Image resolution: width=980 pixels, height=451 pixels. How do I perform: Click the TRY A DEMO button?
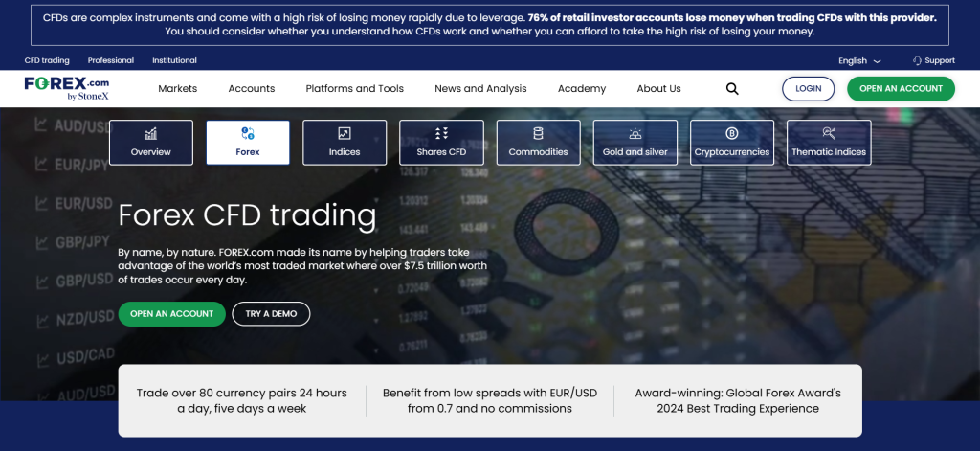coord(271,314)
